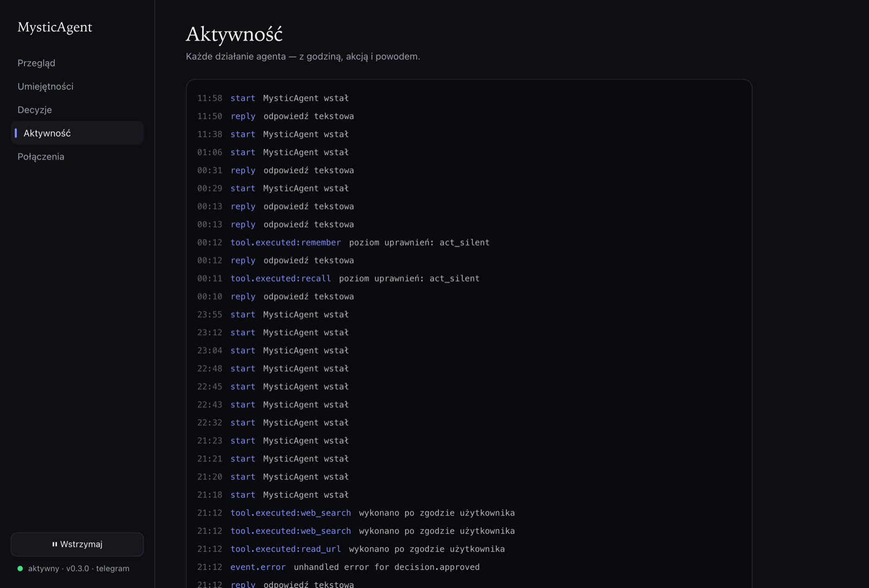869x588 pixels.
Task: Open the Decyzje page
Action: [x=35, y=110]
